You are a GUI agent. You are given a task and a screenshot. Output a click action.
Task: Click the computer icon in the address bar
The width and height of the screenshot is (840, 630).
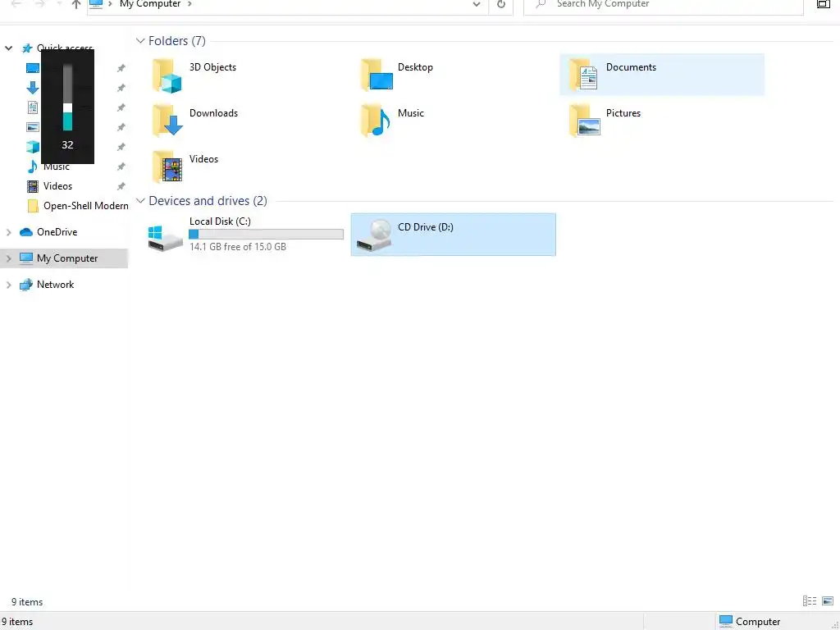96,4
